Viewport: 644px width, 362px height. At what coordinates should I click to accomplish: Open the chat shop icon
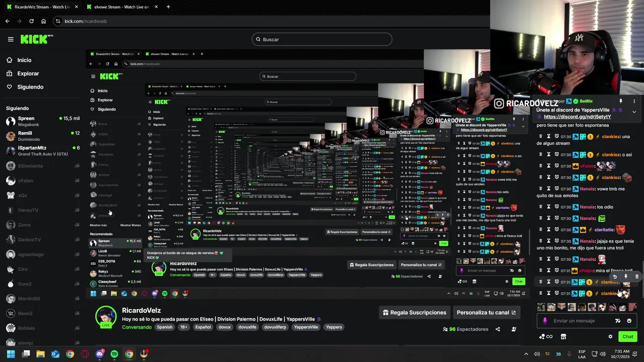[x=563, y=337]
